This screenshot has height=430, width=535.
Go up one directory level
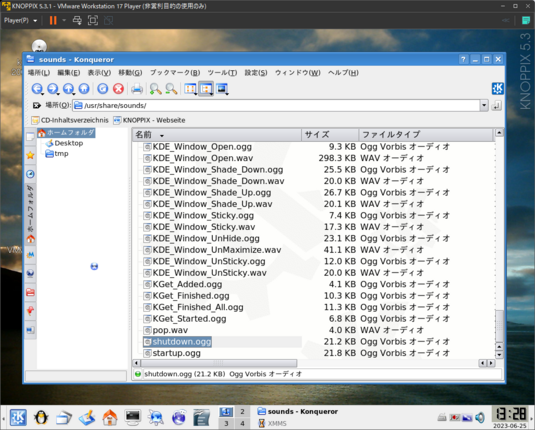[x=68, y=88]
